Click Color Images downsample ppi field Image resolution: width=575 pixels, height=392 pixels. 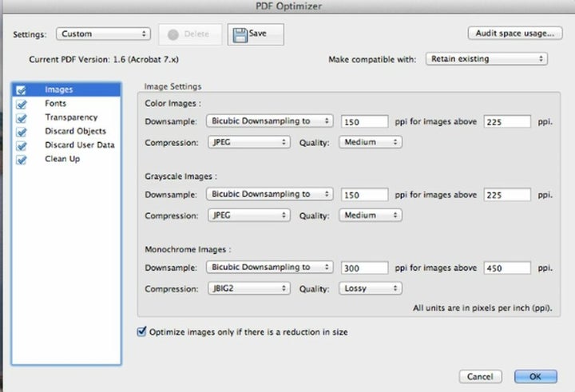tap(364, 121)
